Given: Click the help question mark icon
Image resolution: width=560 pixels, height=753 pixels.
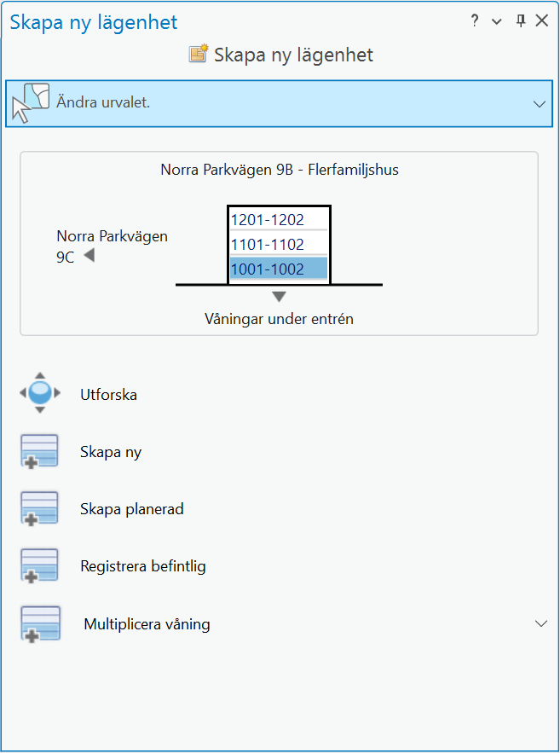Looking at the screenshot, I should click(x=475, y=21).
